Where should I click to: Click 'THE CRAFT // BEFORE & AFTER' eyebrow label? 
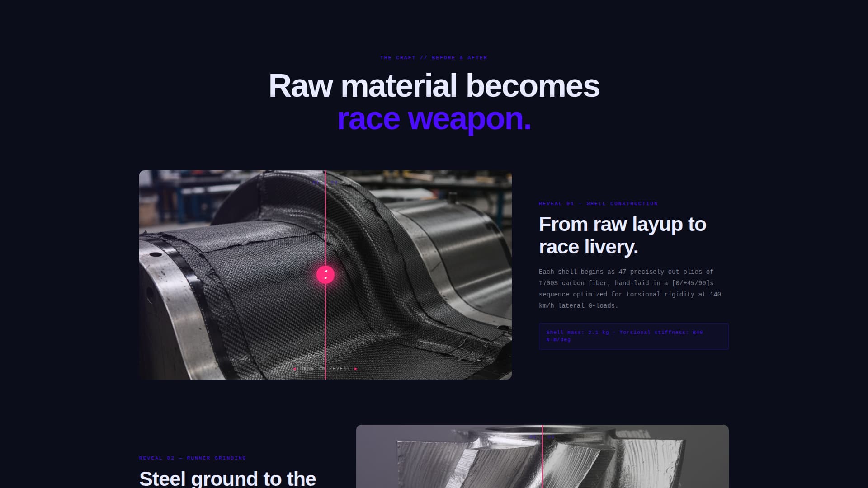[x=434, y=58]
